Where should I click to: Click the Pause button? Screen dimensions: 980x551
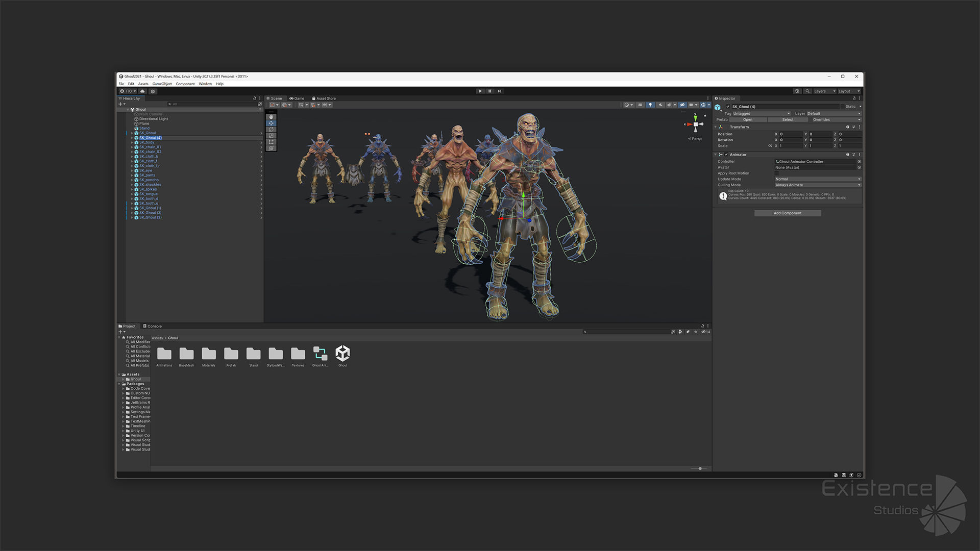489,91
